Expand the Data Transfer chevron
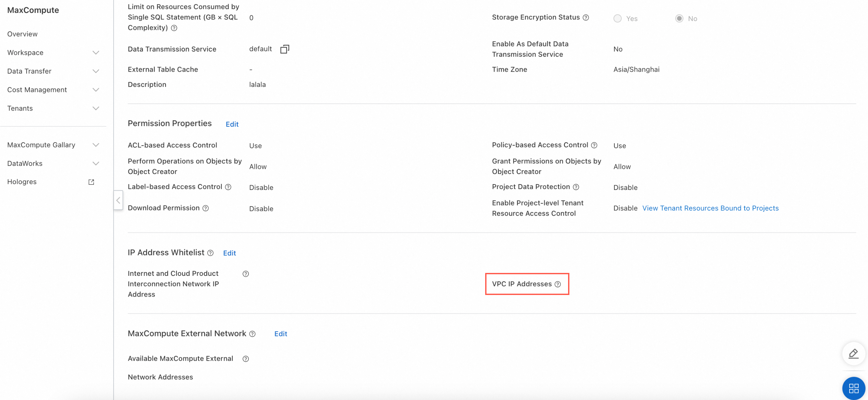This screenshot has width=868, height=400. [x=96, y=71]
